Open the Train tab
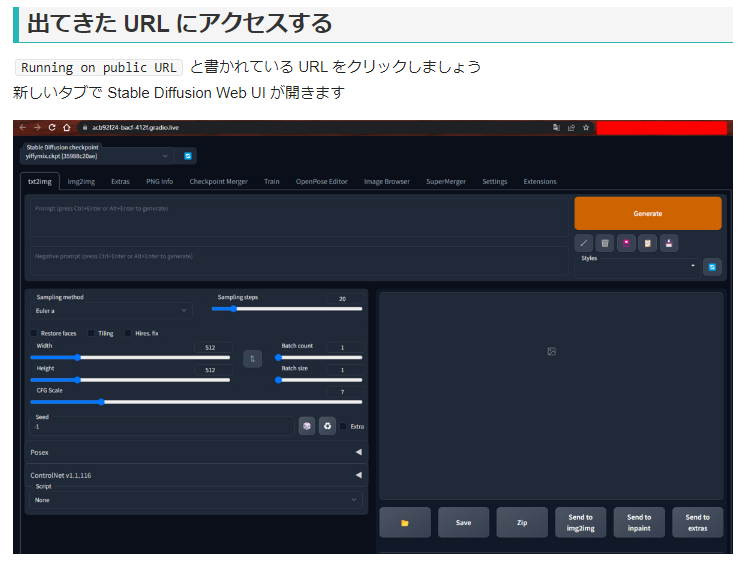Screen dimensions: 752x567 point(271,181)
